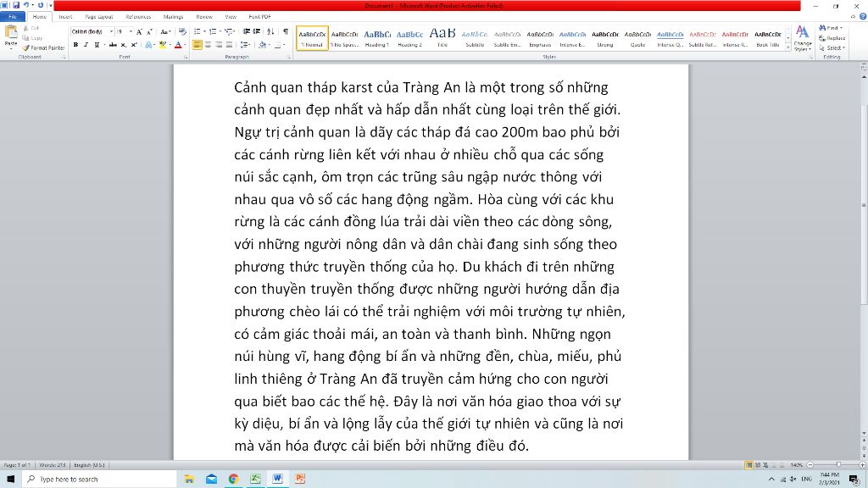Toggle Bold formatting
868x488 pixels.
(75, 45)
